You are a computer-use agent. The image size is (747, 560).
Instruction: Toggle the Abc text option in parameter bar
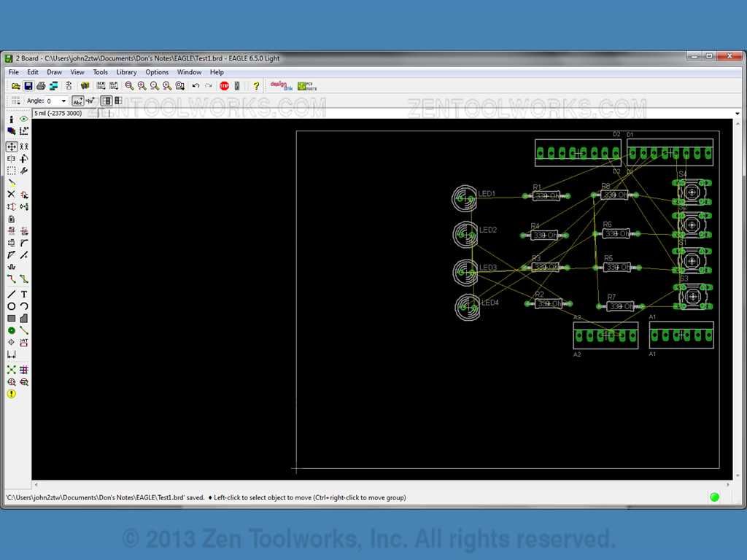(77, 101)
